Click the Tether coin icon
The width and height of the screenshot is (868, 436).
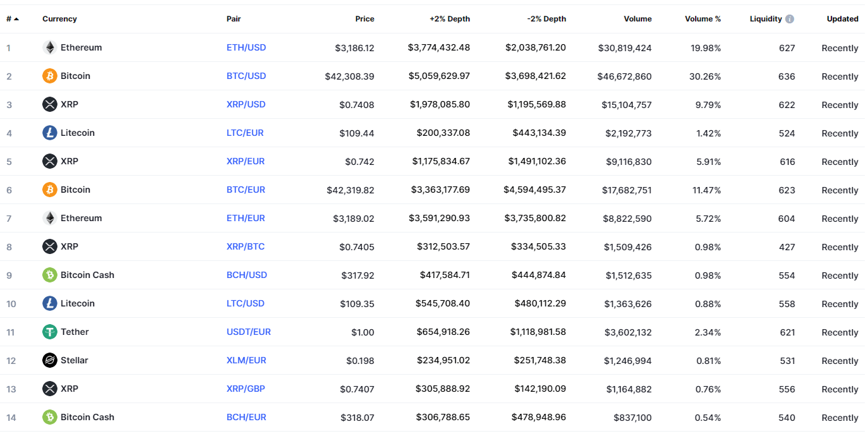coord(49,332)
